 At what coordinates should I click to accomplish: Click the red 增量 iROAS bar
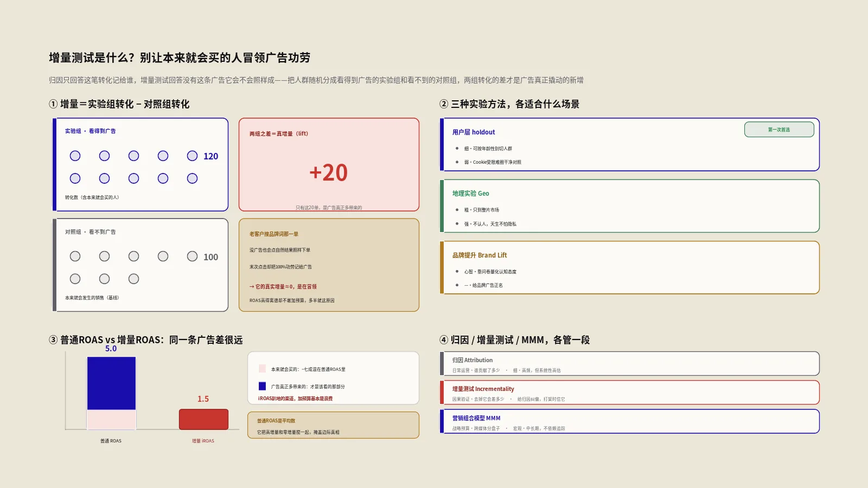click(203, 419)
